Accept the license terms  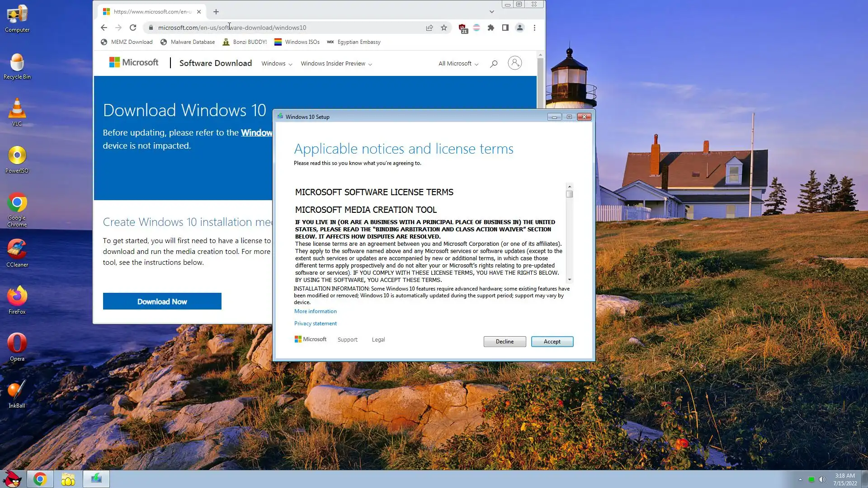point(552,342)
